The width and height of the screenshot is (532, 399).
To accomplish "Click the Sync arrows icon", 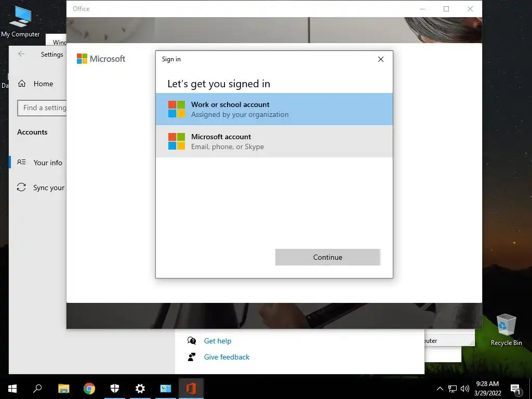I will pyautogui.click(x=21, y=187).
